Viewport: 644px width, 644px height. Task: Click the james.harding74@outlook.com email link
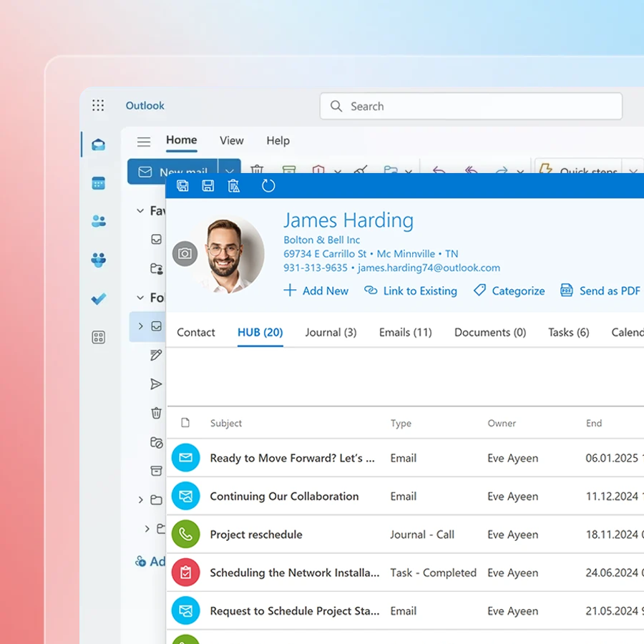(x=429, y=268)
